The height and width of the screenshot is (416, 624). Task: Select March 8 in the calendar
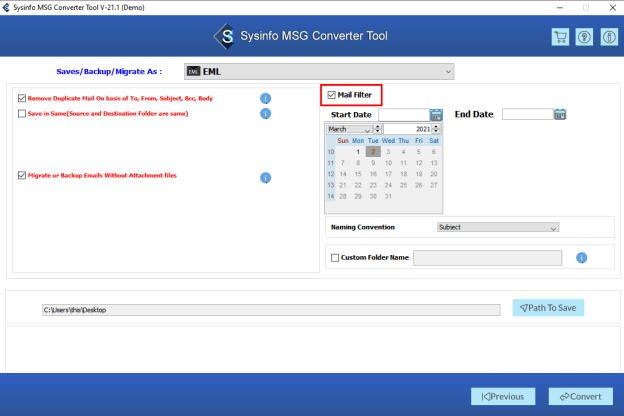pyautogui.click(x=358, y=163)
